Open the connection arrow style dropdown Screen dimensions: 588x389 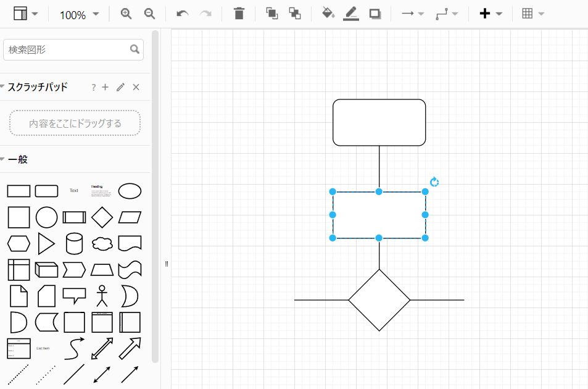coord(412,14)
